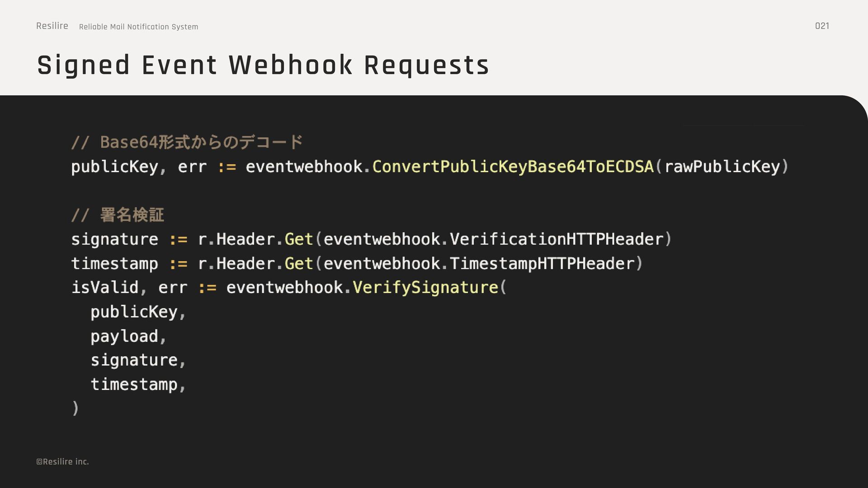Click the payload argument
Screen dimensions: 868x488
point(124,337)
